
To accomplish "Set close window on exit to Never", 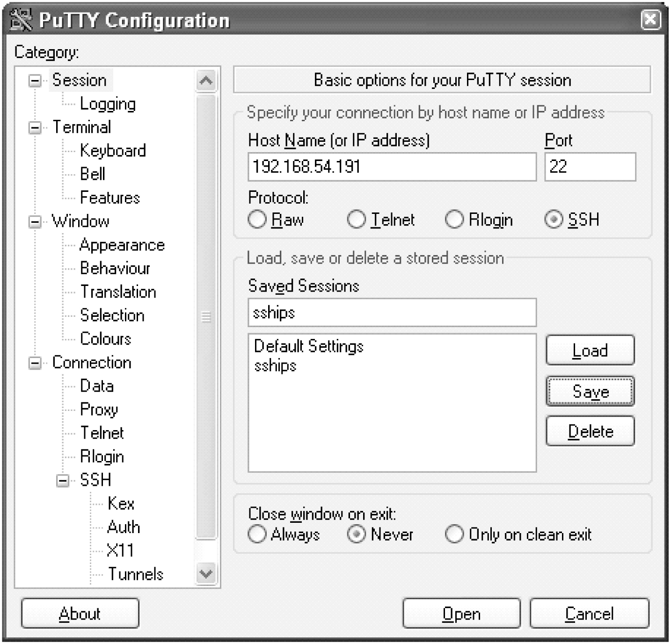I will pos(357,534).
